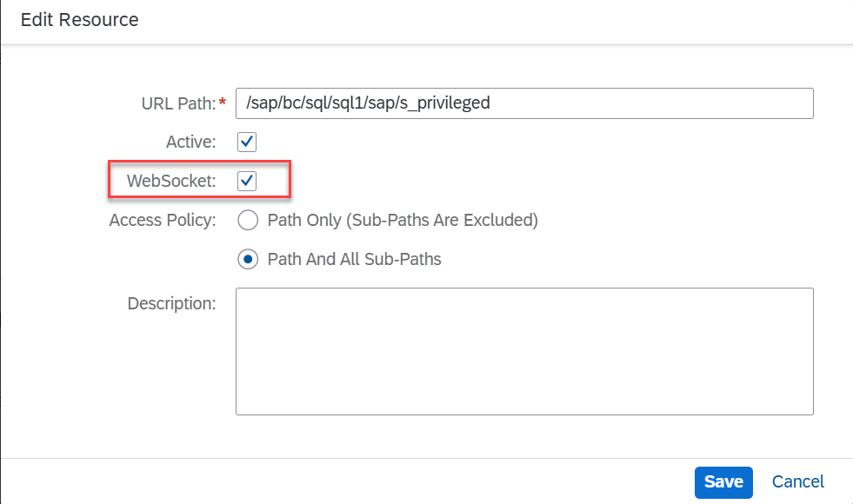Image resolution: width=853 pixels, height=504 pixels.
Task: Select Path Only radio button
Action: (248, 220)
